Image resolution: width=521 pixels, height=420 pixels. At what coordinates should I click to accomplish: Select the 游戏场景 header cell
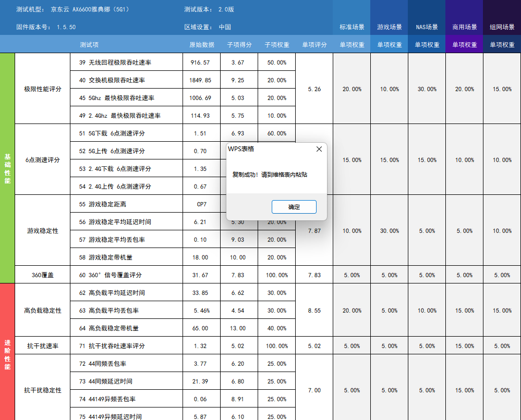click(x=389, y=27)
